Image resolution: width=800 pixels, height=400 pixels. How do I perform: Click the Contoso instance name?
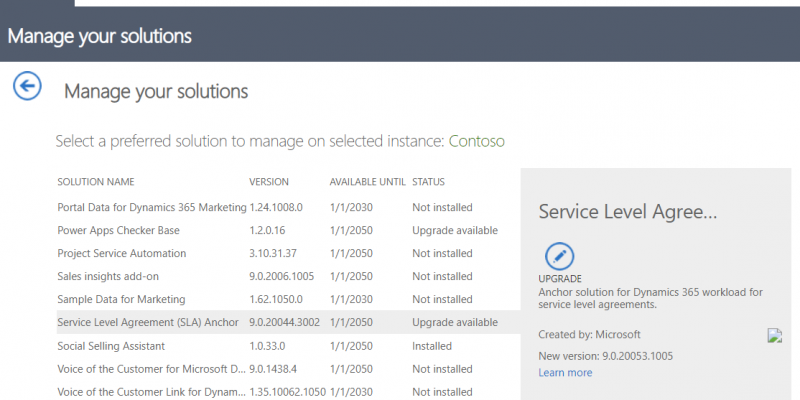click(477, 141)
